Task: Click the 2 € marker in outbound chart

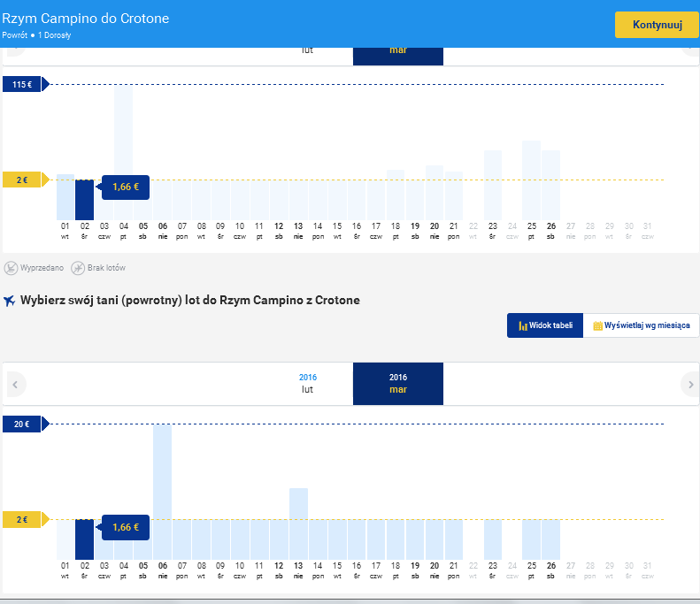Action: click(x=26, y=180)
